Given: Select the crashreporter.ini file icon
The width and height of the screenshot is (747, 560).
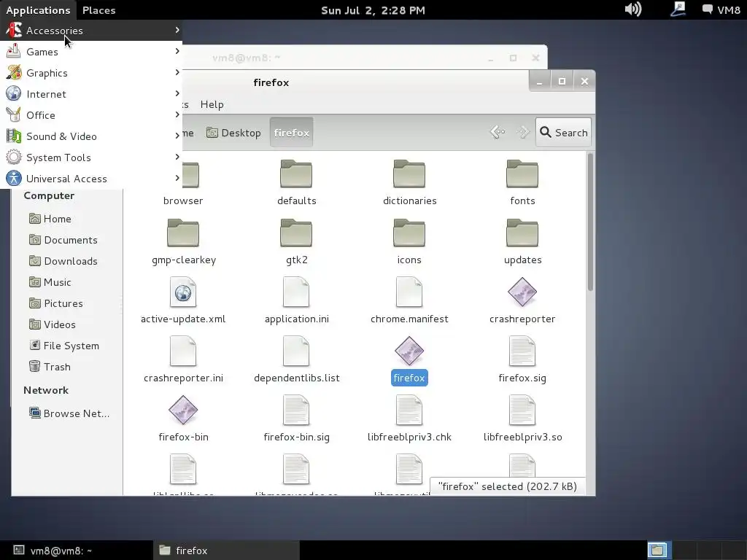Looking at the screenshot, I should click(183, 351).
